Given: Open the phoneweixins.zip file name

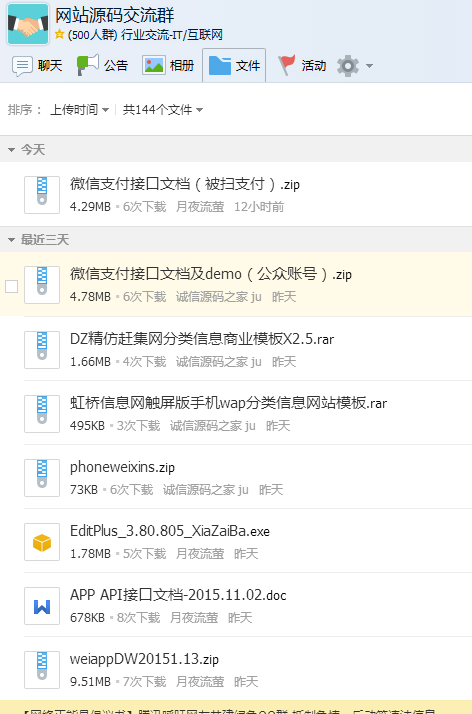Looking at the screenshot, I should coord(122,467).
